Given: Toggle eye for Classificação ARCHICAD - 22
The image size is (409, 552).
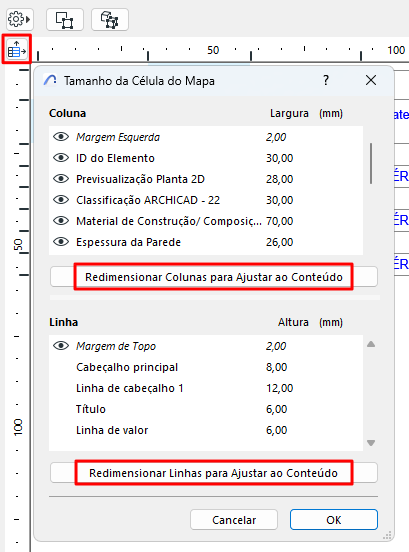Looking at the screenshot, I should tap(61, 200).
